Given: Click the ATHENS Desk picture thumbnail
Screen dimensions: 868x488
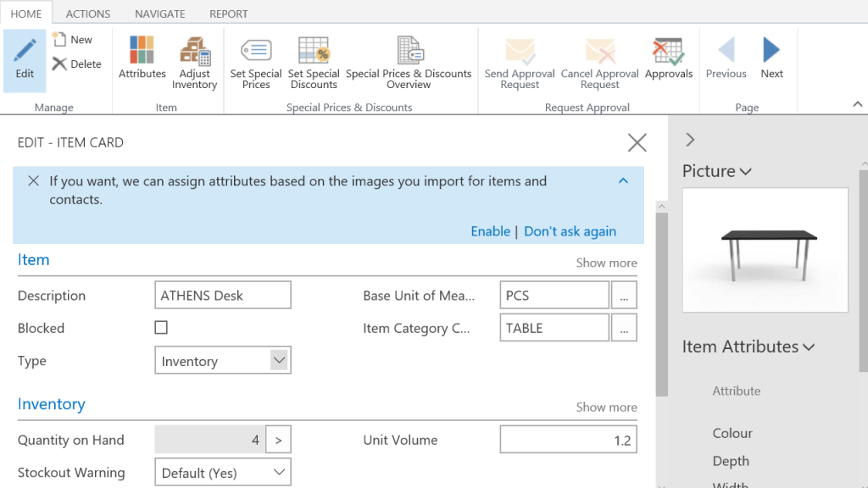Looking at the screenshot, I should 765,250.
